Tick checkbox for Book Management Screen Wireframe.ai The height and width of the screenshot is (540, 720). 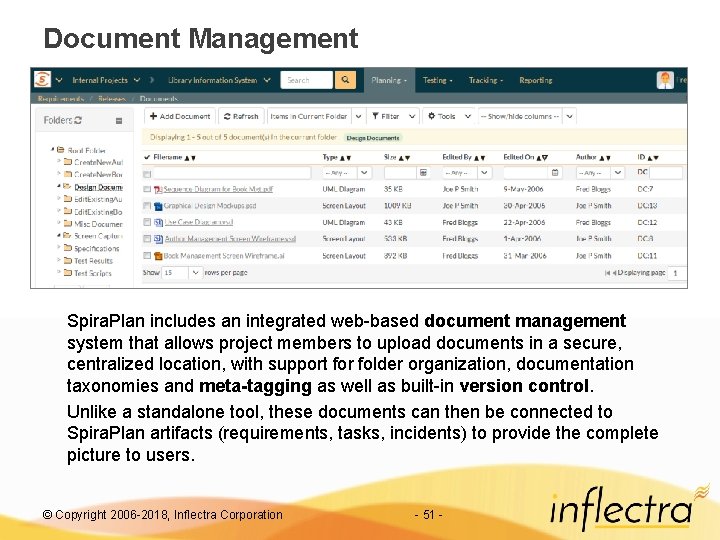147,255
